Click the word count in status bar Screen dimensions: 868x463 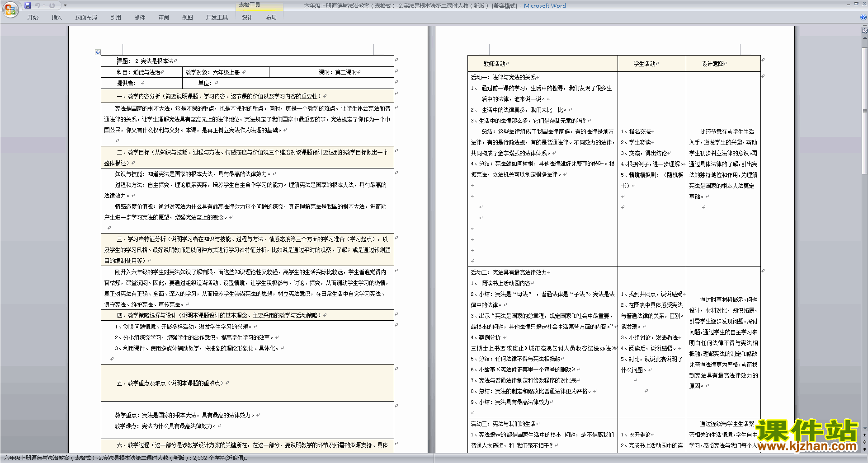click(x=221, y=458)
